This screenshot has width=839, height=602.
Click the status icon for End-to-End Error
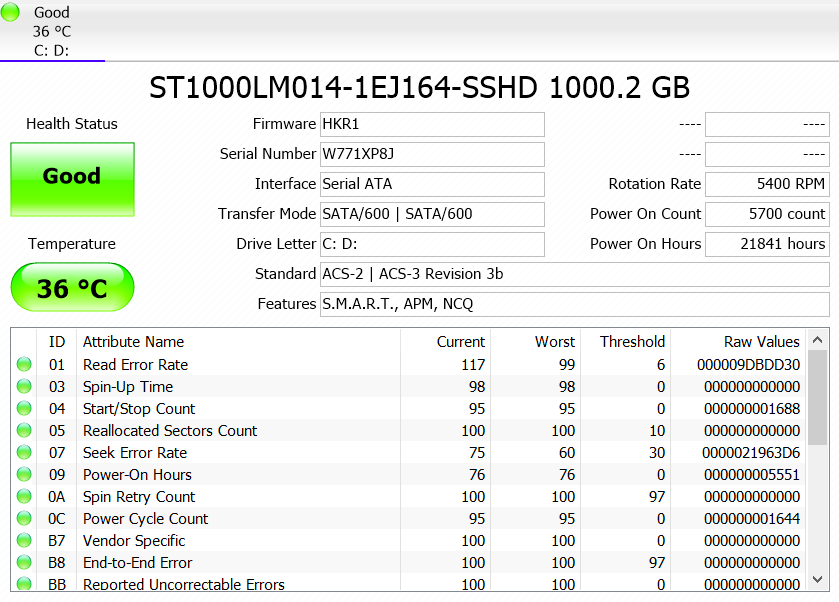[x=24, y=562]
